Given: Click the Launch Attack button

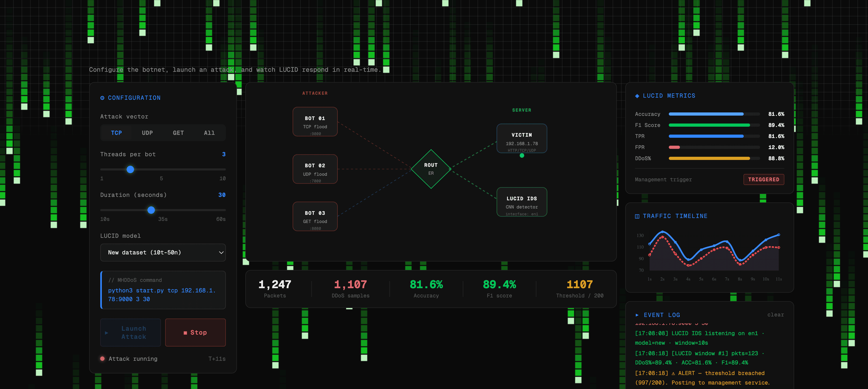Looking at the screenshot, I should 130,332.
